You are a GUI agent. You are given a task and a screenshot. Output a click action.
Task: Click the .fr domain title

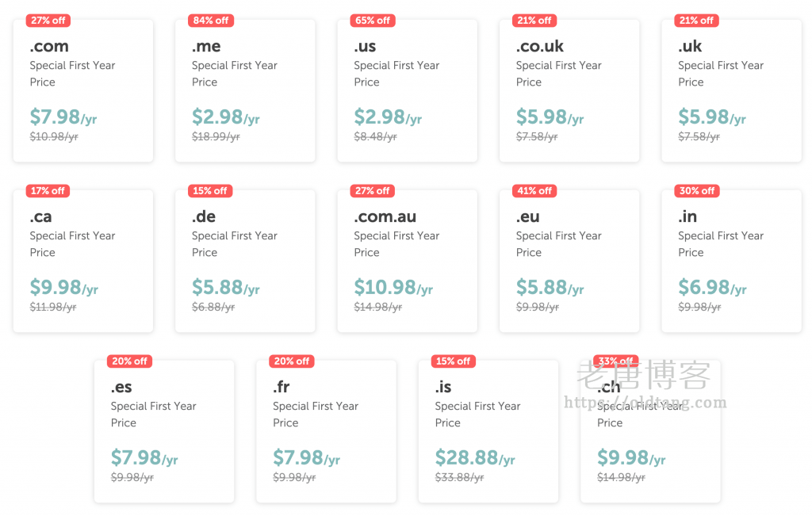[282, 387]
